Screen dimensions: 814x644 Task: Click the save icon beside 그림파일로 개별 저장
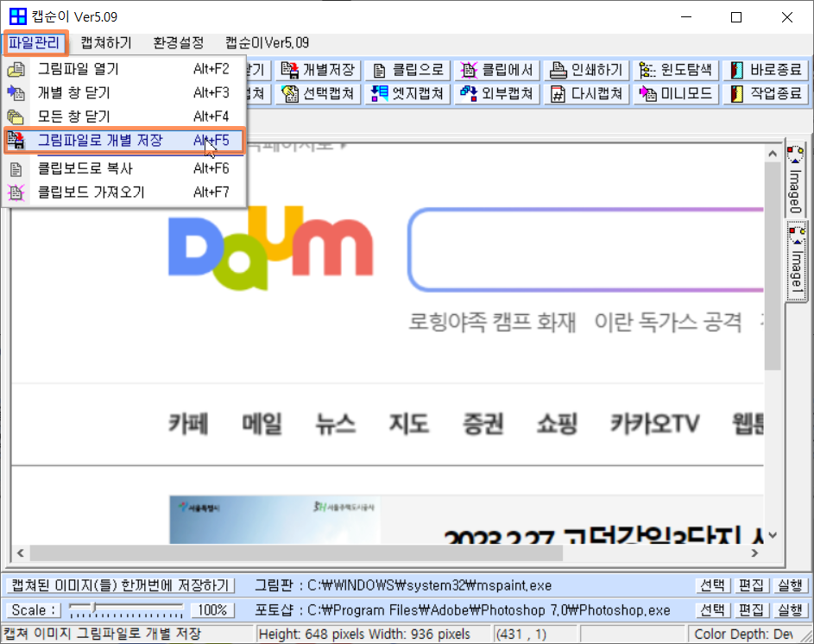coord(16,141)
